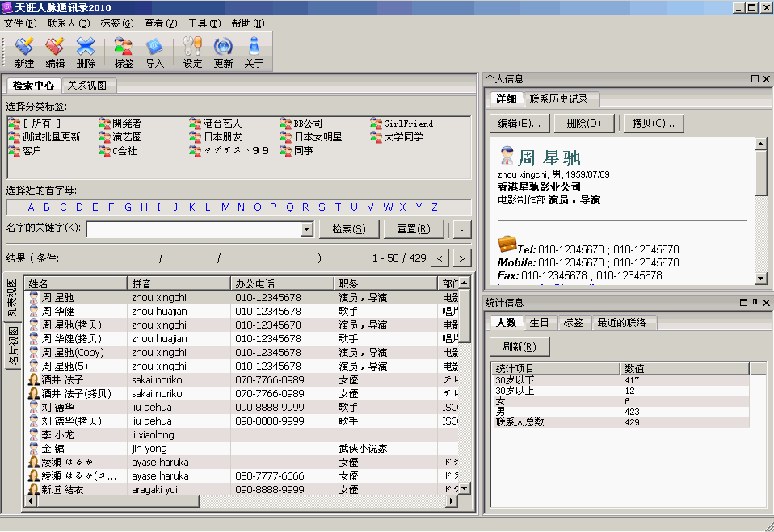Click the 拷贝(C)... button
The width and height of the screenshot is (774, 532).
tap(654, 124)
